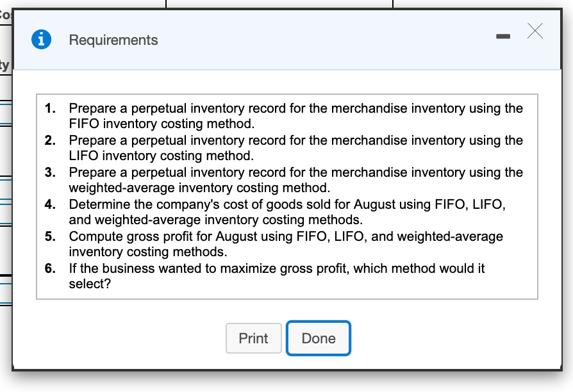573x392 pixels.
Task: Click the "FIFO inventory costing method." line
Action: pos(162,123)
